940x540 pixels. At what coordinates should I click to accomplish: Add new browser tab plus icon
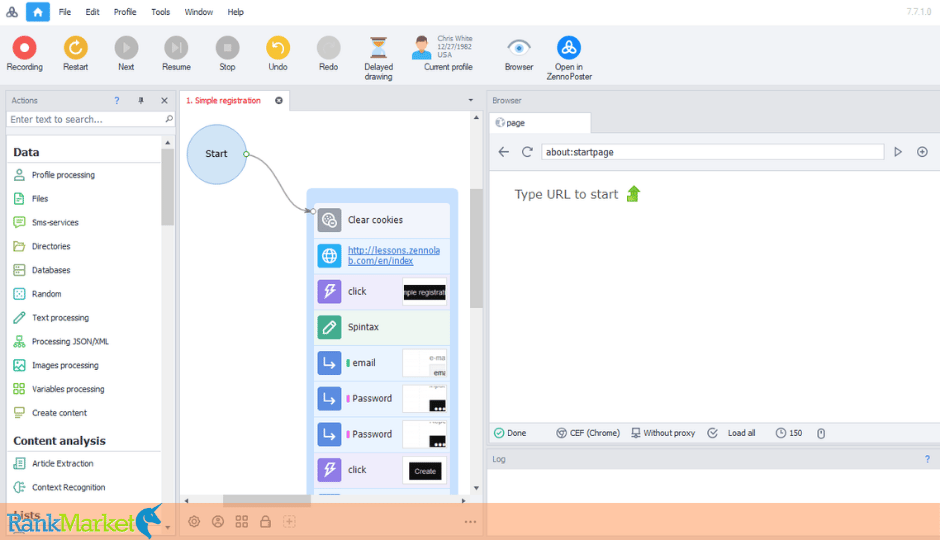coord(922,152)
